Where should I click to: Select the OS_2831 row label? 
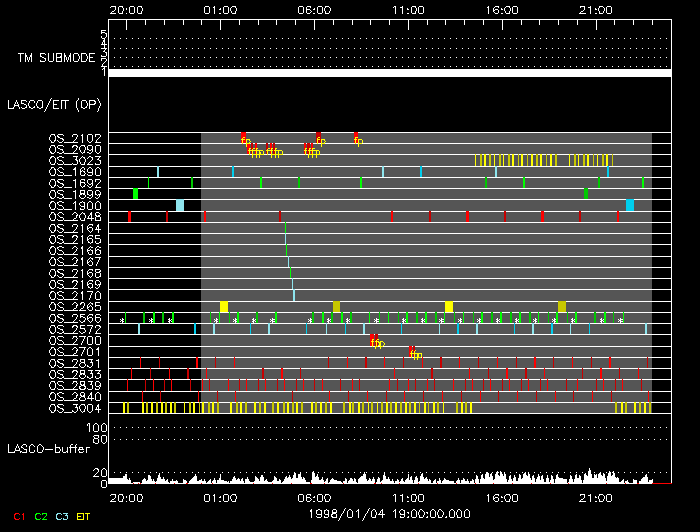pos(75,363)
